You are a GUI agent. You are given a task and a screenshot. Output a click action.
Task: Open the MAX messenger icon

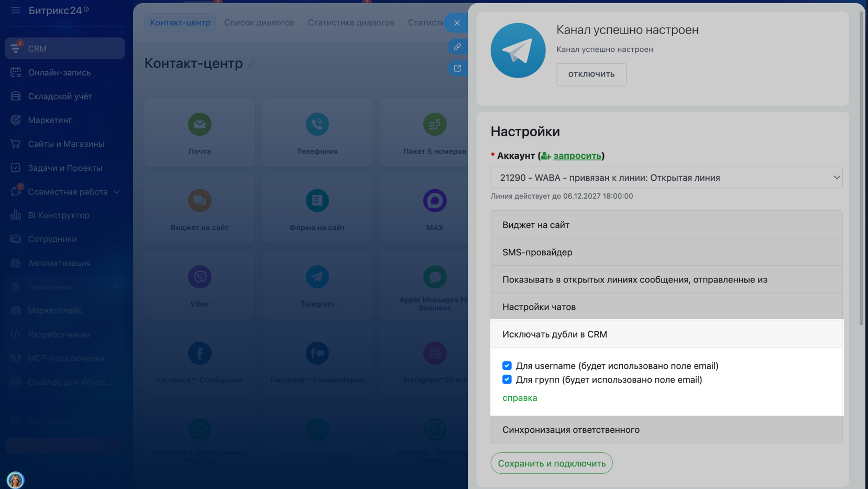(434, 201)
